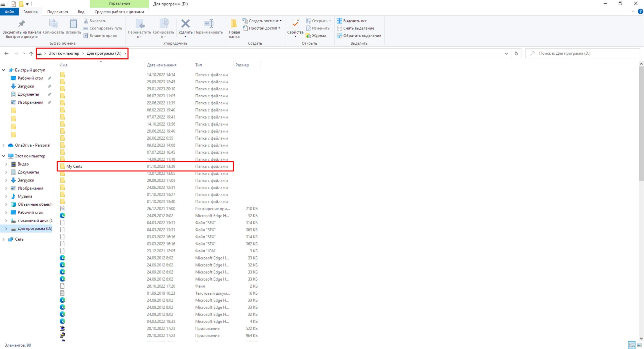Collapse the Этот компьютер tree node
The height and width of the screenshot is (349, 644).
(4, 156)
